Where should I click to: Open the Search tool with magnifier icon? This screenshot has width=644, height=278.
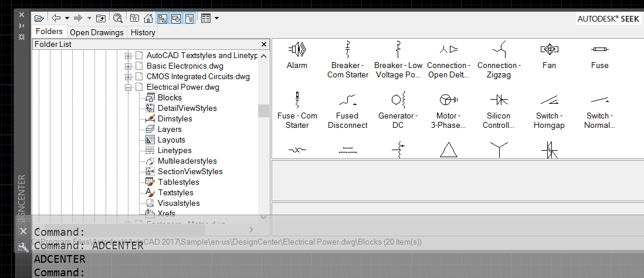117,18
